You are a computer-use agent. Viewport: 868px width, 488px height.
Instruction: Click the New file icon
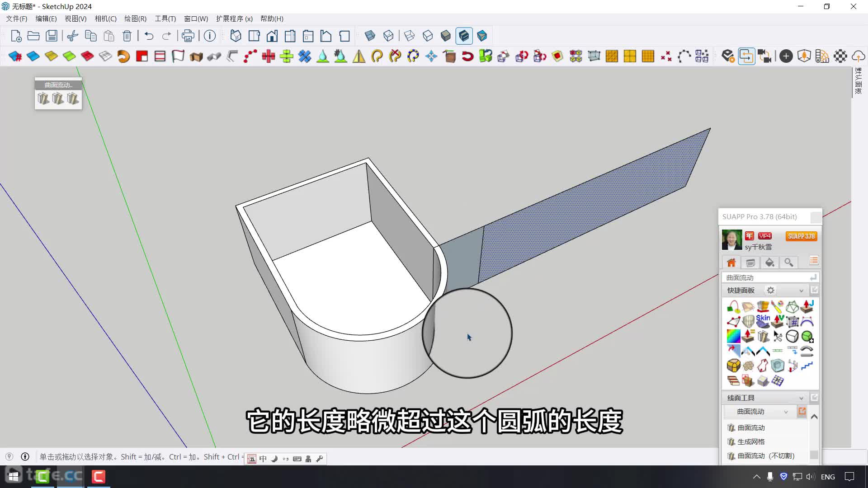(x=16, y=36)
